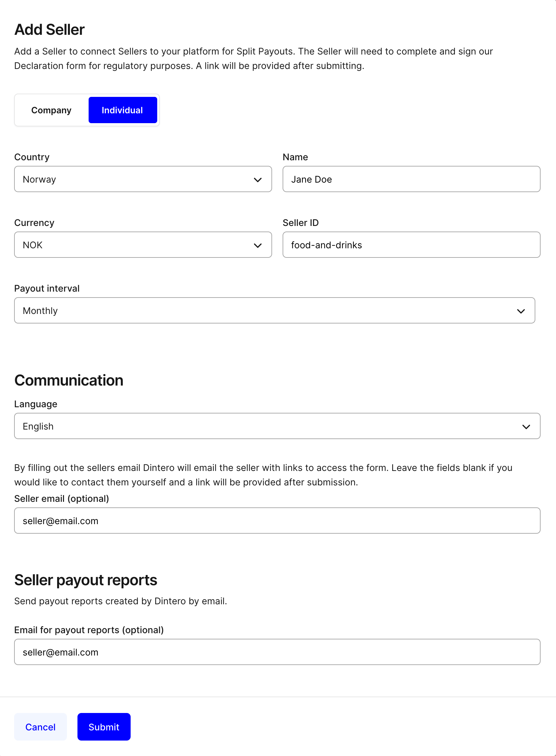Select the Individual seller type
The image size is (556, 756).
coord(122,110)
